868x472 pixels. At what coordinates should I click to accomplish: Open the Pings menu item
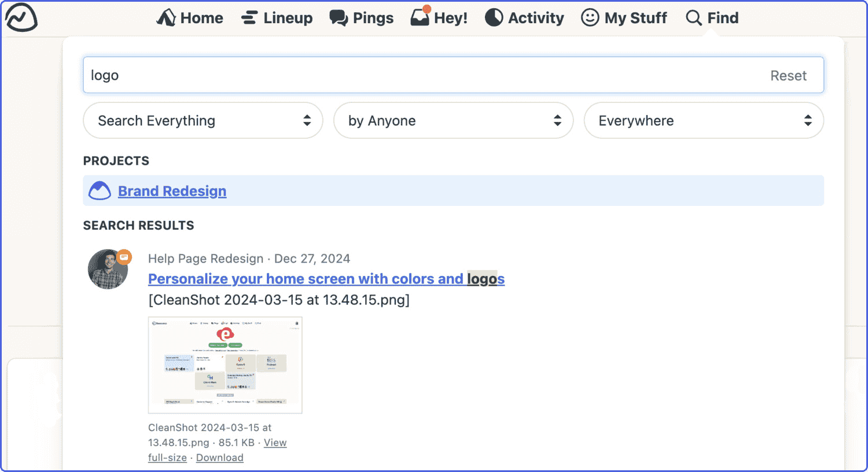362,18
